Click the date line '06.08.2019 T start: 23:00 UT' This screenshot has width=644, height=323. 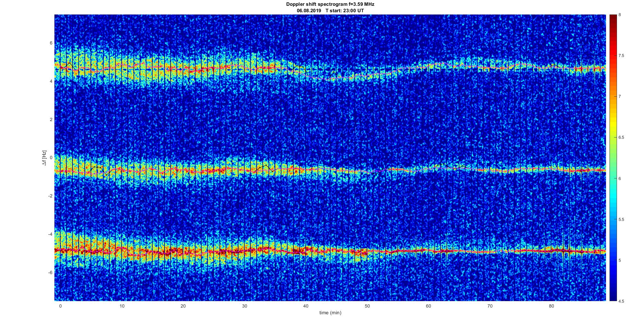pyautogui.click(x=330, y=11)
